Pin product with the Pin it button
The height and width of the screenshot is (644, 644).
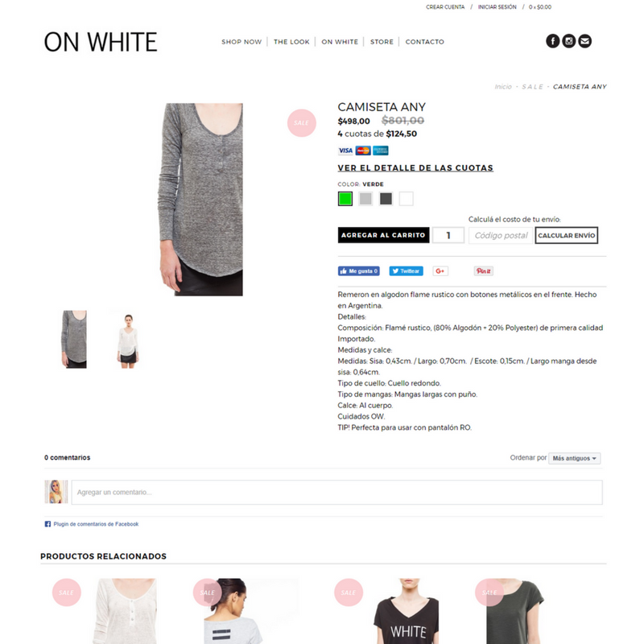(484, 271)
